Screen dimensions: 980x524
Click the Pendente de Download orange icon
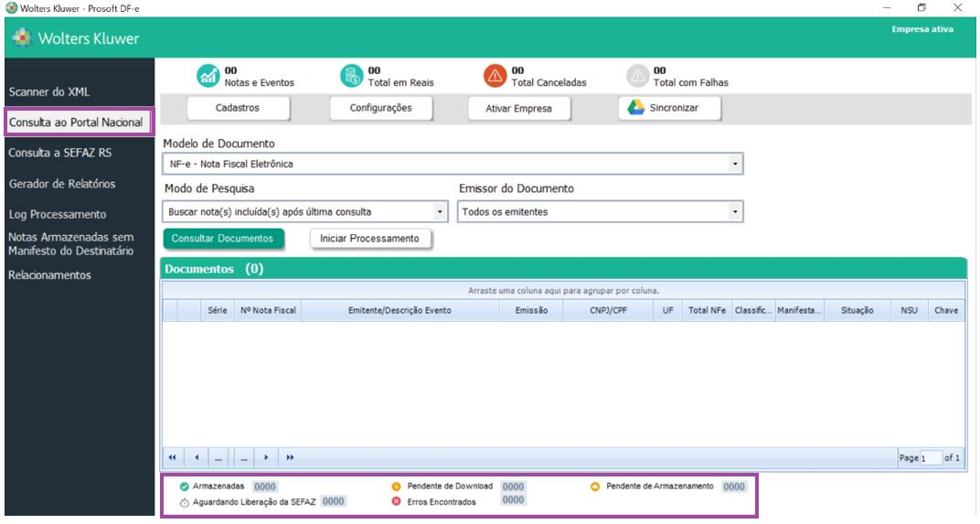(396, 487)
